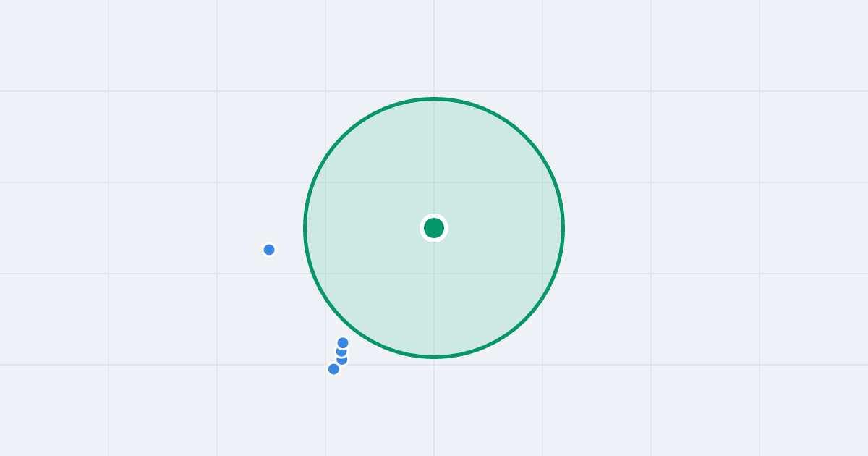Select the lone blue point left of the circle

click(269, 250)
